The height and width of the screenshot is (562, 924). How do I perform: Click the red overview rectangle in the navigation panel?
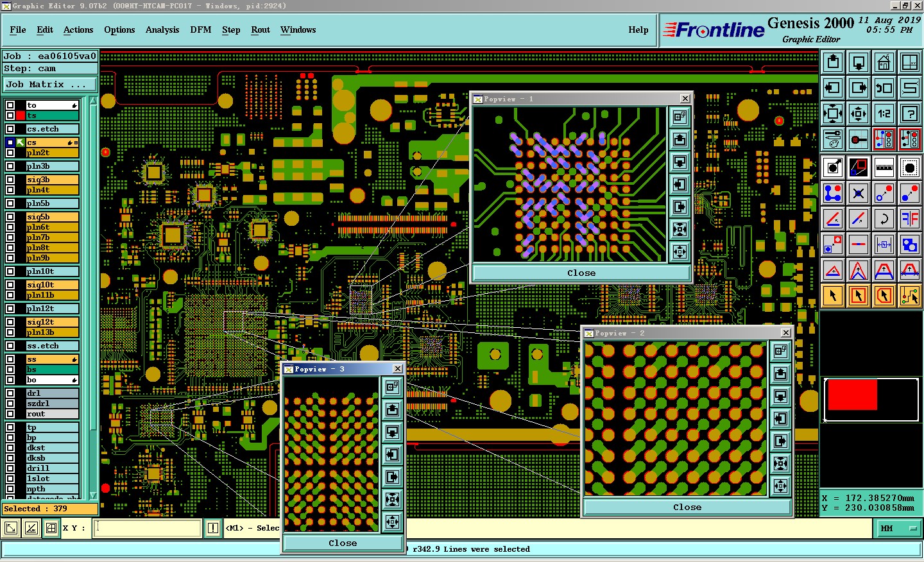tap(852, 395)
